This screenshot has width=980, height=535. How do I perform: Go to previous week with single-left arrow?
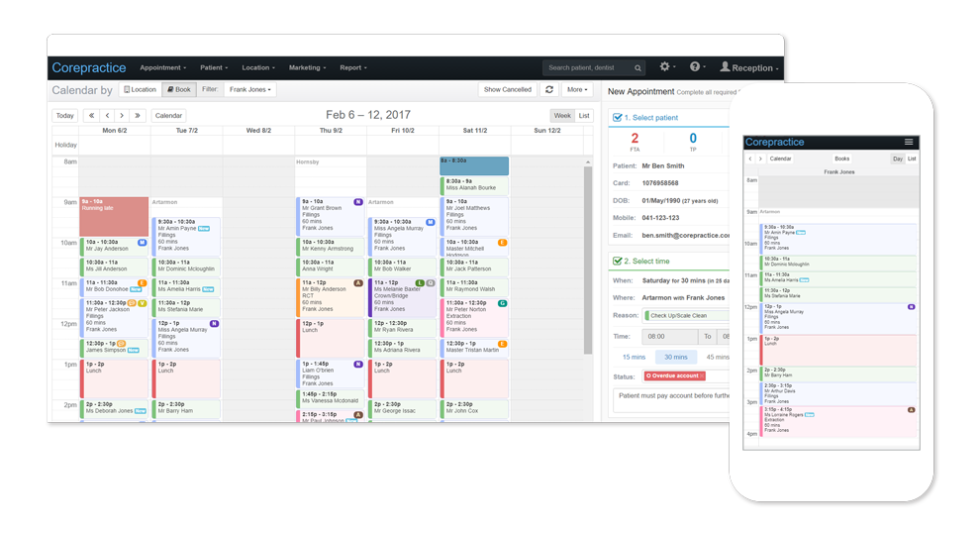pos(107,116)
